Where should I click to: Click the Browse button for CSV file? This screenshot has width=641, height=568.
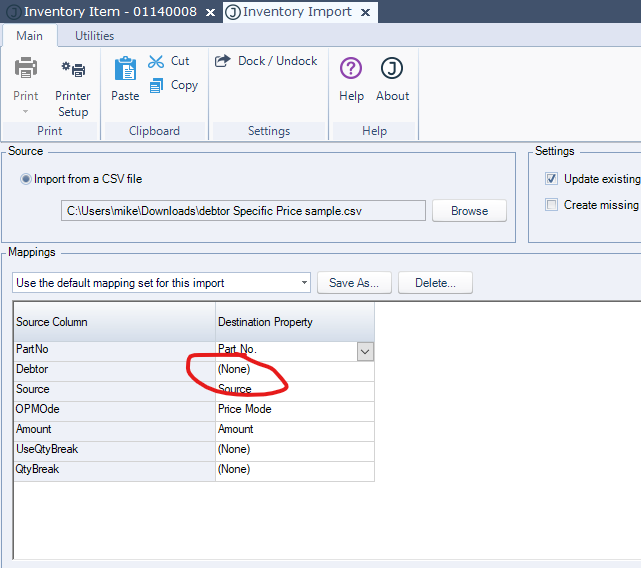469,211
